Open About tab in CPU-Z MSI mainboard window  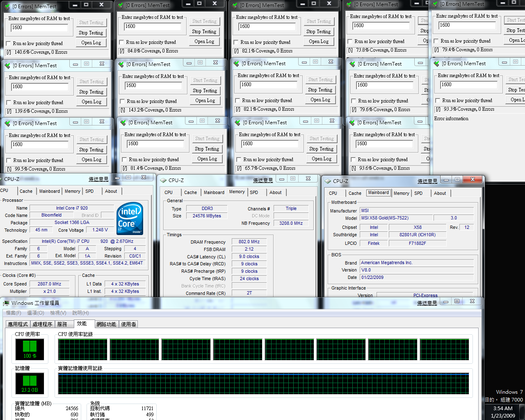[440, 193]
